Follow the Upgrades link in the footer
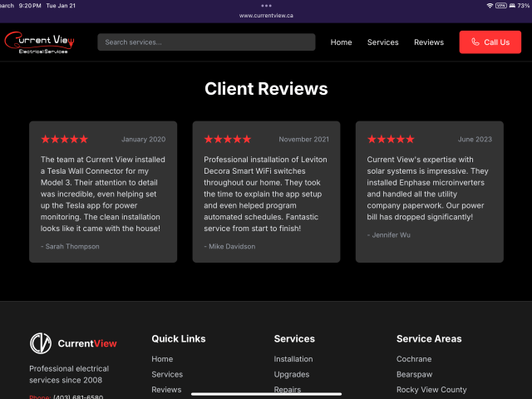This screenshot has width=532, height=399. (291, 374)
